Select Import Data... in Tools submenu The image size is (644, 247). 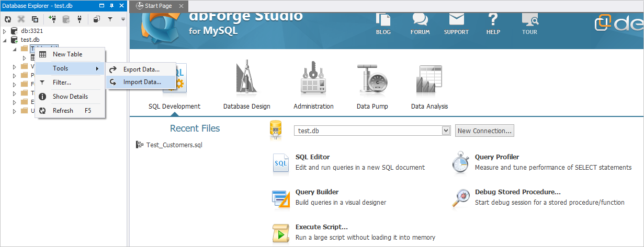pos(141,82)
